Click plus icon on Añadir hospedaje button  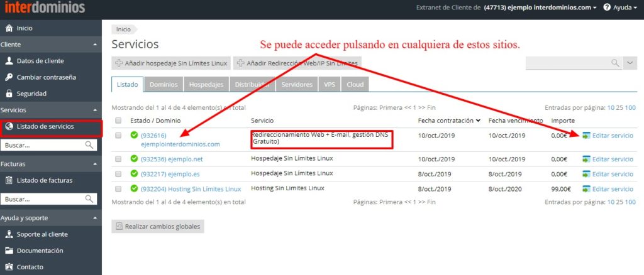[119, 63]
